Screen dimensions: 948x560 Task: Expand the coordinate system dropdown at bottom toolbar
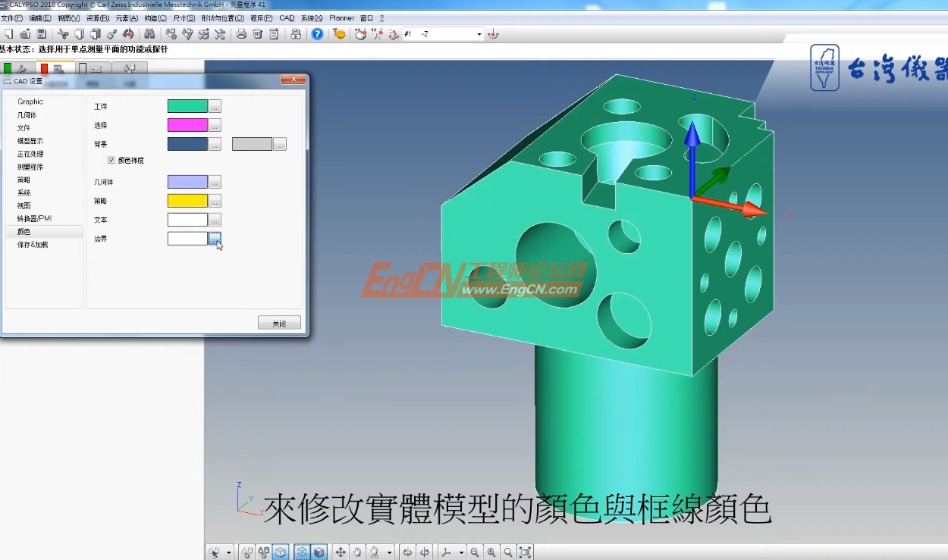coord(462,551)
